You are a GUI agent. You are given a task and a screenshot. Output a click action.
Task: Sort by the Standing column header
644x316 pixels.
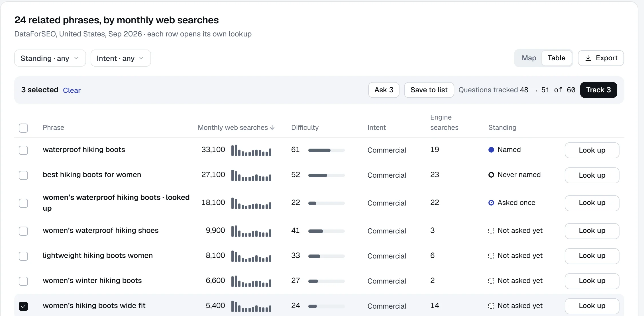click(x=502, y=128)
